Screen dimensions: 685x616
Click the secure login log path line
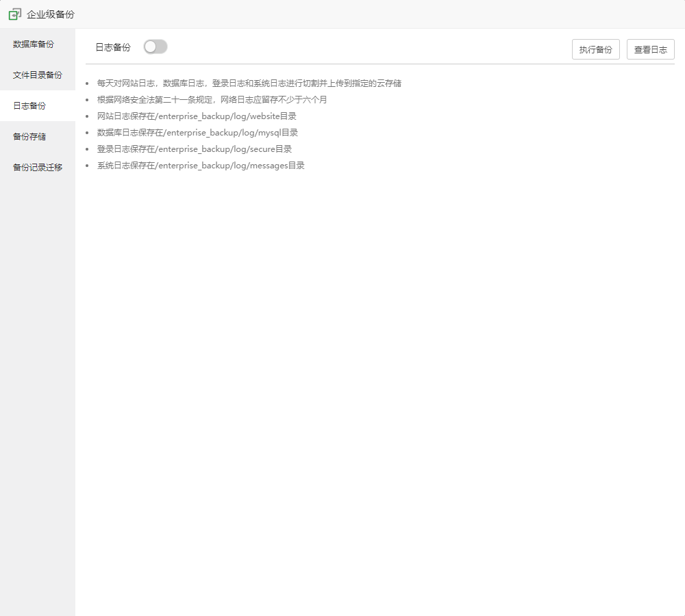tap(195, 149)
